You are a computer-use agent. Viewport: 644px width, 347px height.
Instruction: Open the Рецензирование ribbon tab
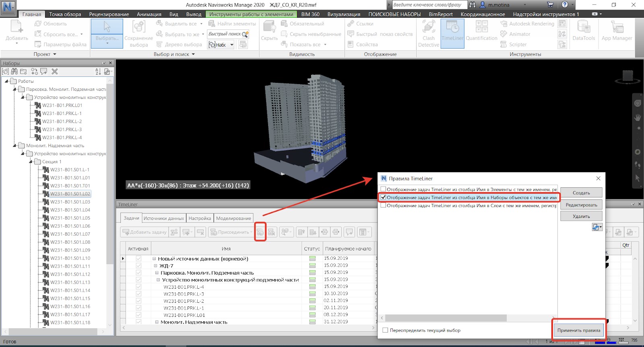(x=109, y=14)
